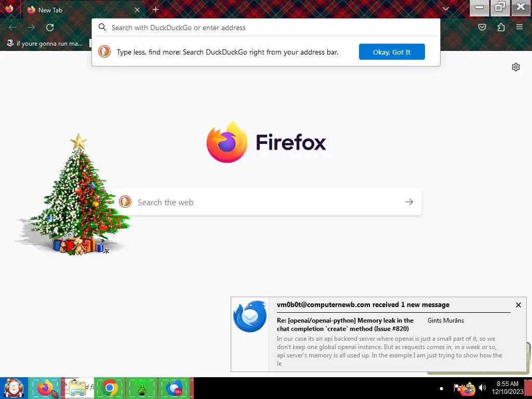Screen dimensions: 532x399
Task: Open the Firefox hamburger application menu
Action: pyautogui.click(x=520, y=27)
